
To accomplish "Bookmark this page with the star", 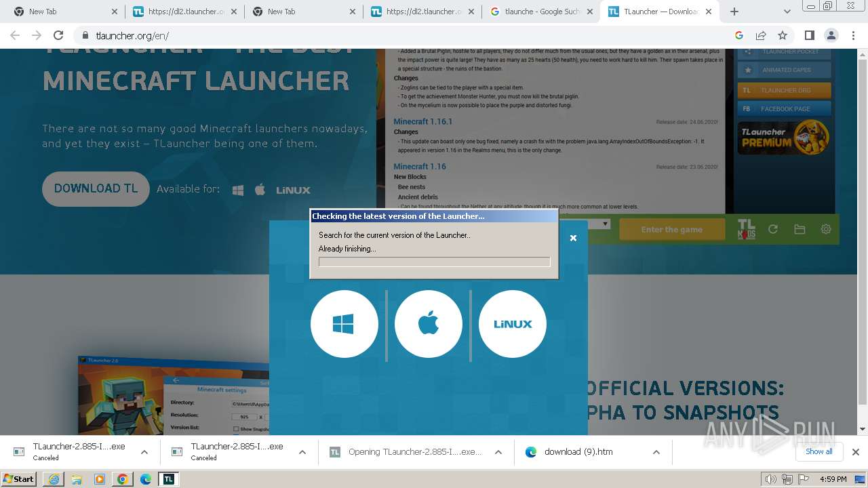I will click(x=783, y=36).
